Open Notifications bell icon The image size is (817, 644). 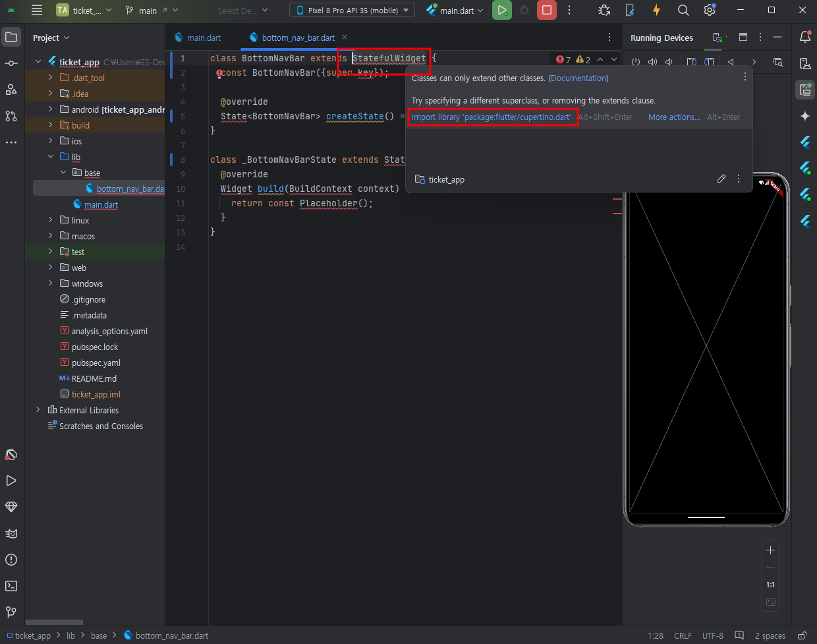(805, 37)
